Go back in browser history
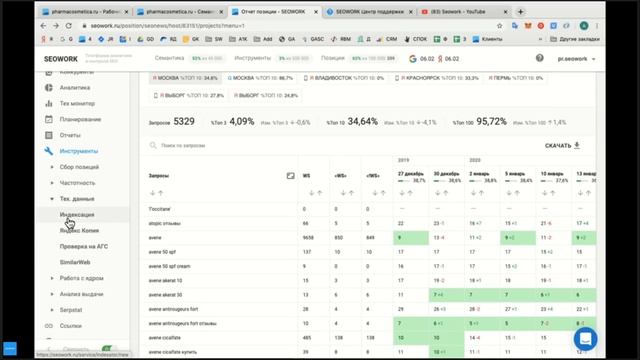640x360 pixels. pos(43,25)
